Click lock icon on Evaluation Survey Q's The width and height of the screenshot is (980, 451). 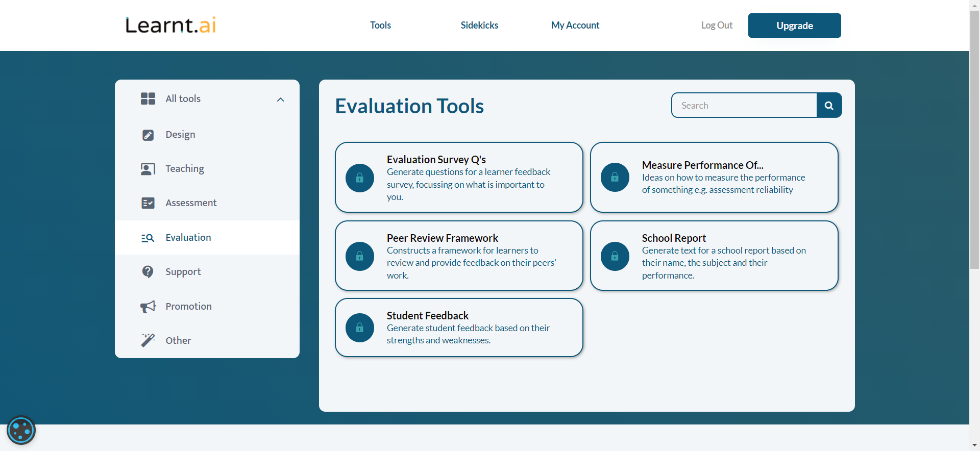(x=360, y=178)
